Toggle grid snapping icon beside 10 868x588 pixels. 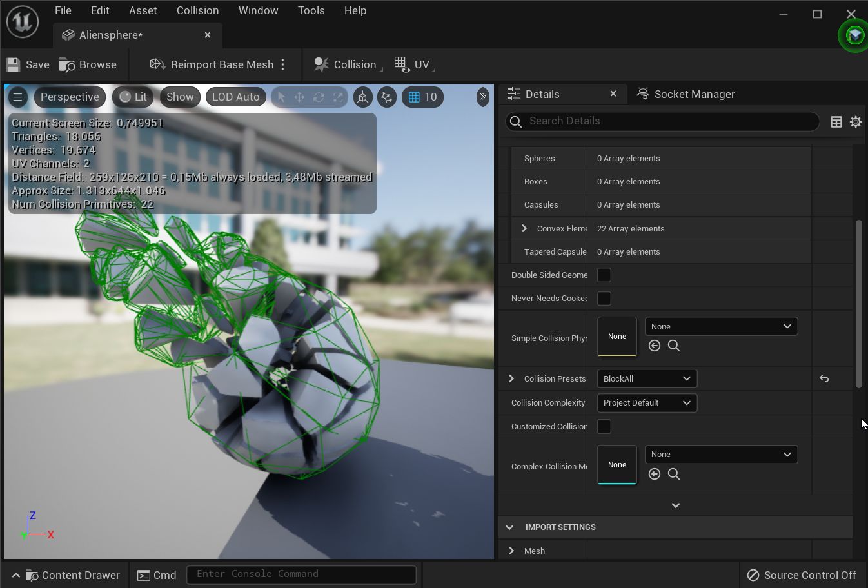coord(414,97)
